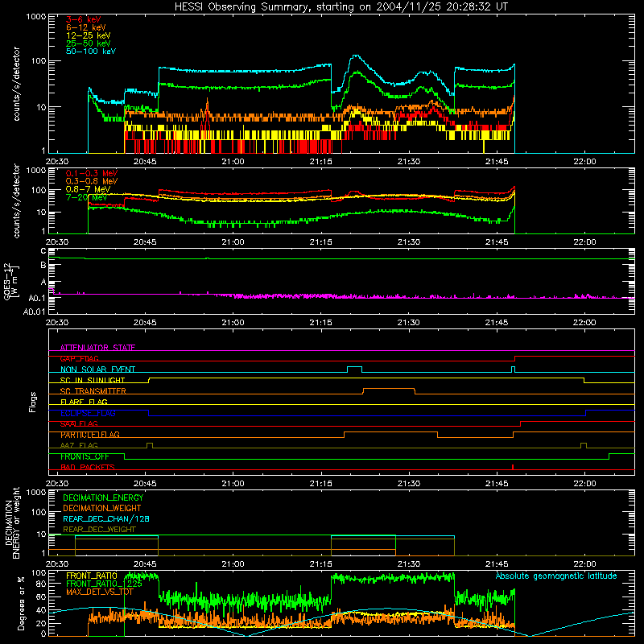
Task: Click the HESSI Observing Summary title
Action: [x=341, y=7]
